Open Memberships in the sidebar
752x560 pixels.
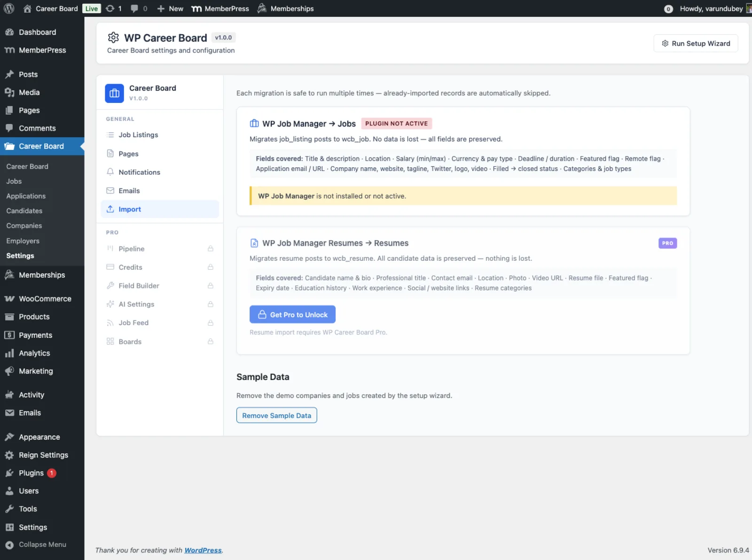click(42, 275)
